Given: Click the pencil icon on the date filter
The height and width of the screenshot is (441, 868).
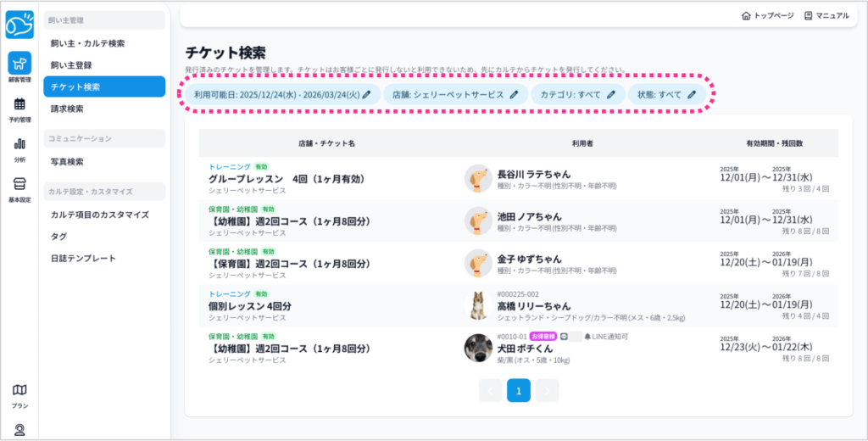Looking at the screenshot, I should point(367,95).
